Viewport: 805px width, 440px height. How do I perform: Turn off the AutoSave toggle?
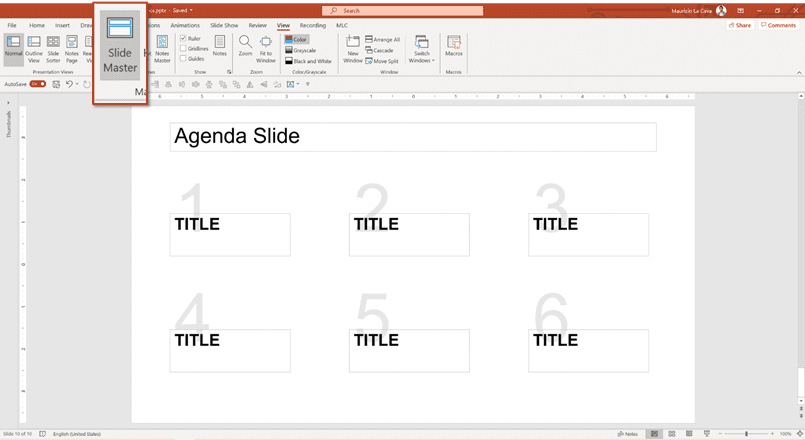[x=37, y=84]
